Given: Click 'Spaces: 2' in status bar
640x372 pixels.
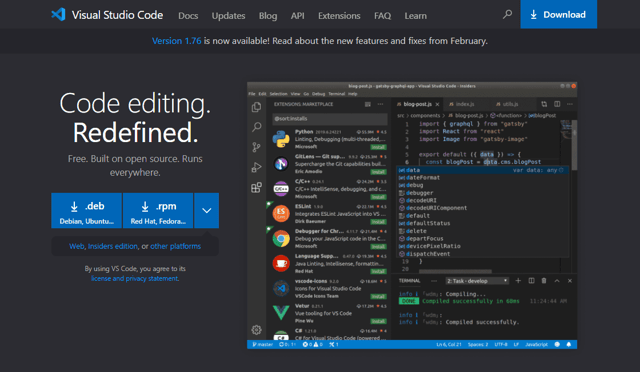Looking at the screenshot, I should 478,344.
